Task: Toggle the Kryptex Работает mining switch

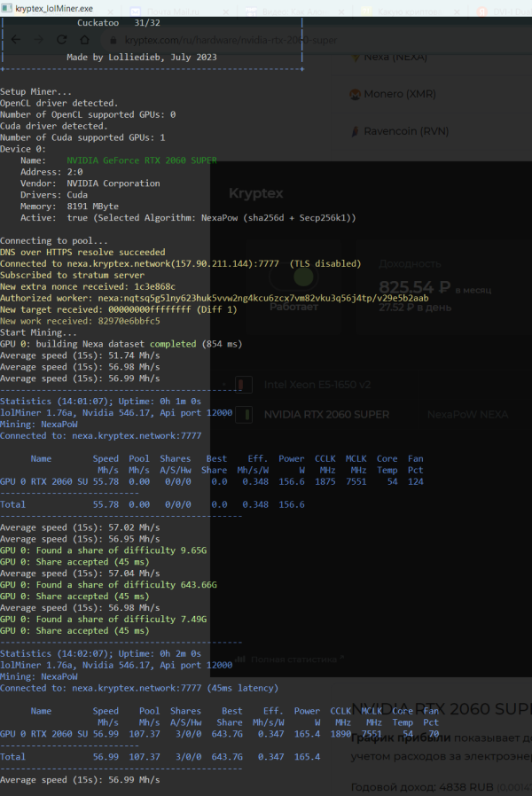Action: 294,277
